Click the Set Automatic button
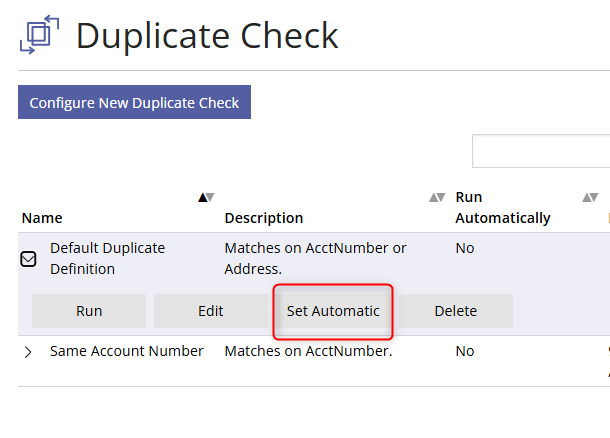 (333, 311)
